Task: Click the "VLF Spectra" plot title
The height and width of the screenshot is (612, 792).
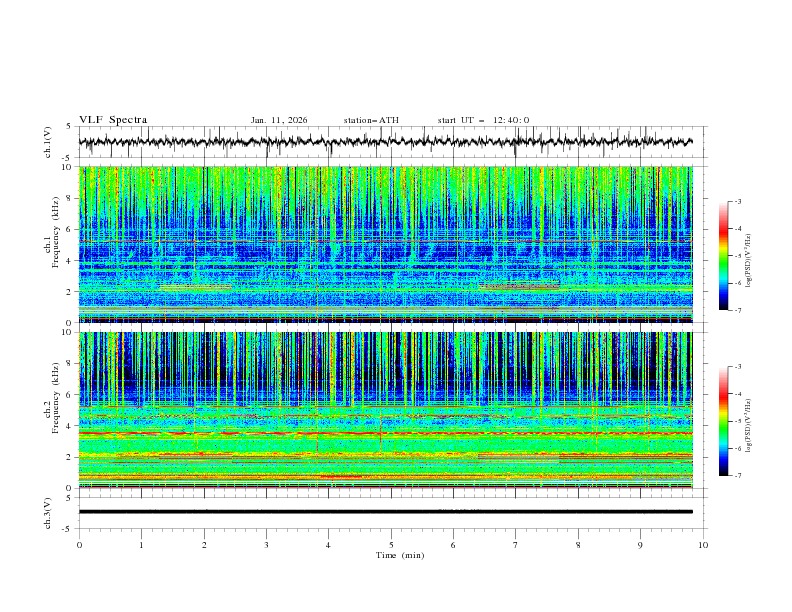Action: click(x=113, y=120)
